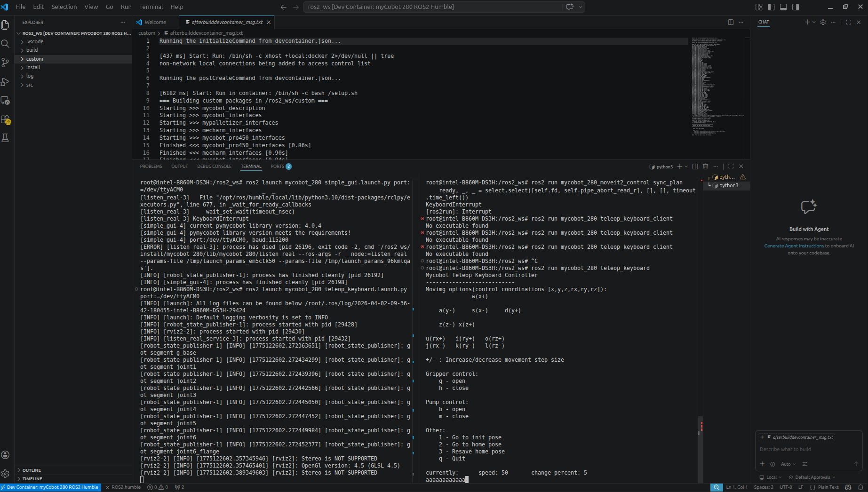
Task: Open chat settings gear icon
Action: pos(823,22)
